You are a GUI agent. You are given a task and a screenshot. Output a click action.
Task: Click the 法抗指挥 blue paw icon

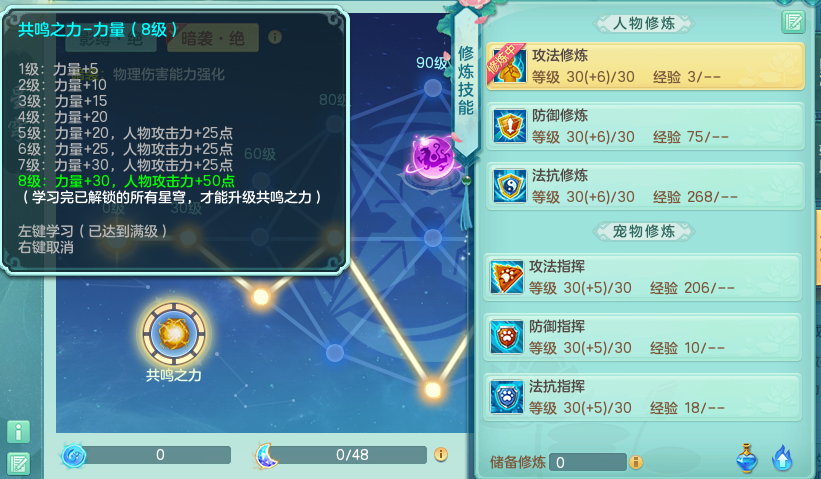pyautogui.click(x=506, y=397)
